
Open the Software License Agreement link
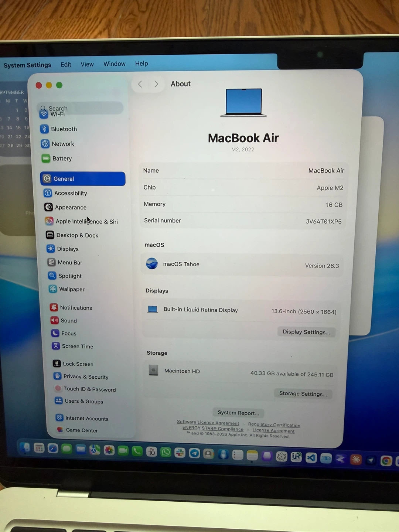208,422
